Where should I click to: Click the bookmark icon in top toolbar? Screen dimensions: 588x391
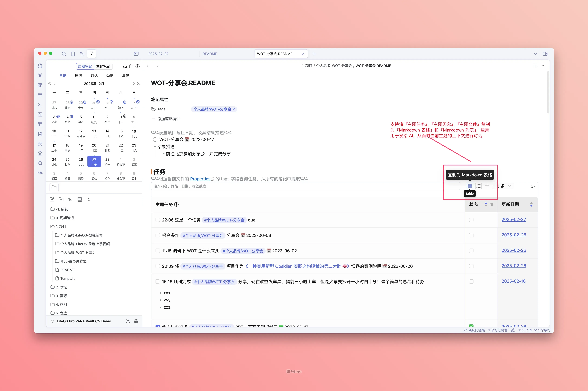coord(73,54)
